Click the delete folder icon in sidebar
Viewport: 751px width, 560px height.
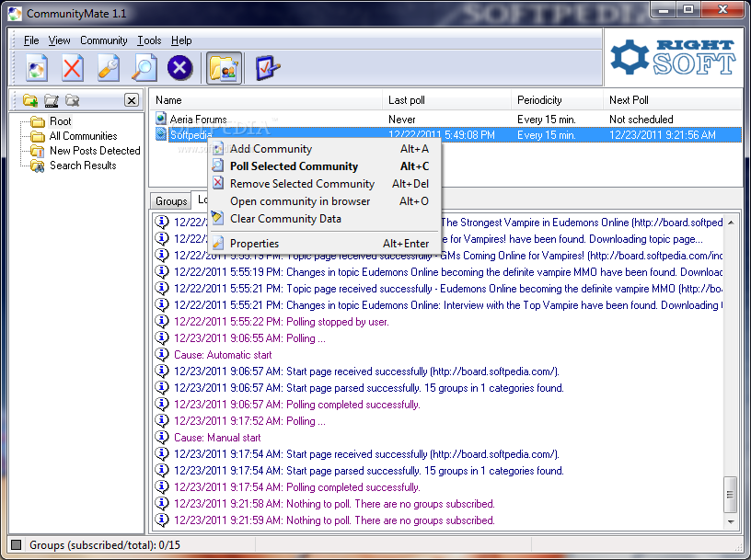[x=73, y=100]
